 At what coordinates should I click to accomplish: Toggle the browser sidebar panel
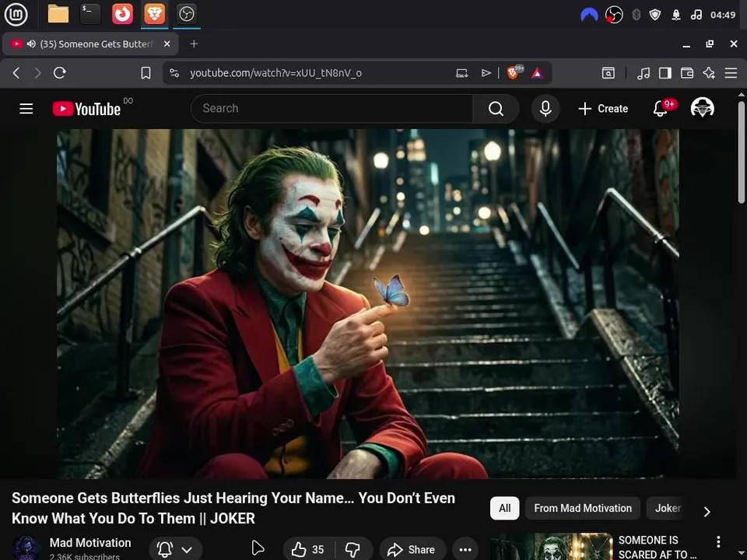665,73
